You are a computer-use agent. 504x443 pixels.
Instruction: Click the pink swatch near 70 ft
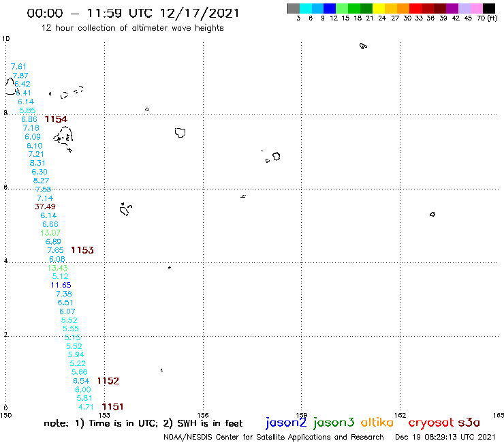click(x=477, y=8)
